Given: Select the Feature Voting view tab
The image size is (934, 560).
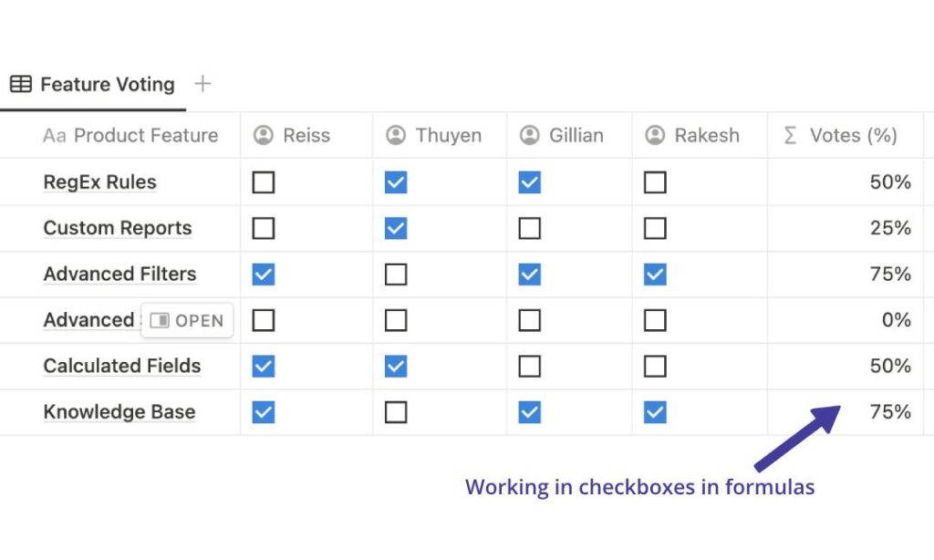Looking at the screenshot, I should pos(107,84).
